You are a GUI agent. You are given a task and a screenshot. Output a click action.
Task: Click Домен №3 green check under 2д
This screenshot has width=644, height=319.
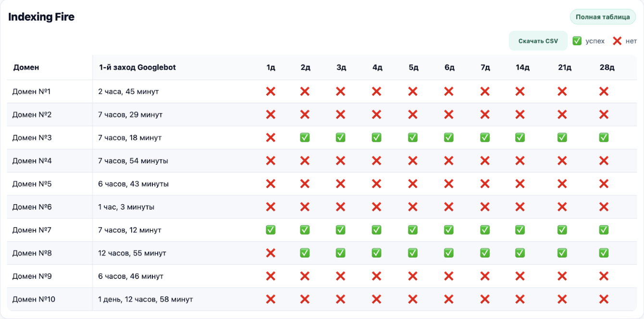click(x=305, y=138)
